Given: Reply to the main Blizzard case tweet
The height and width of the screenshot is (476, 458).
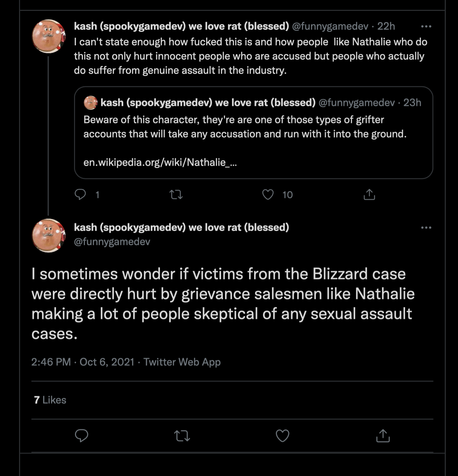Looking at the screenshot, I should 82,436.
